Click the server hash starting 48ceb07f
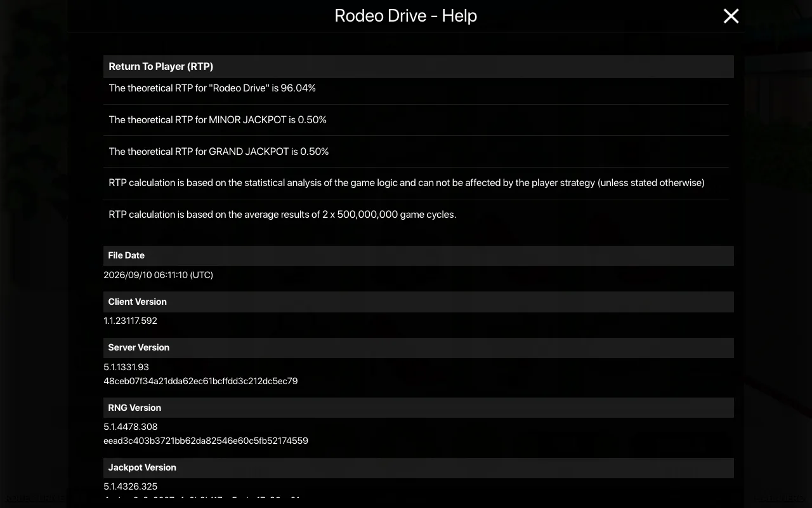This screenshot has height=508, width=812. coord(200,381)
